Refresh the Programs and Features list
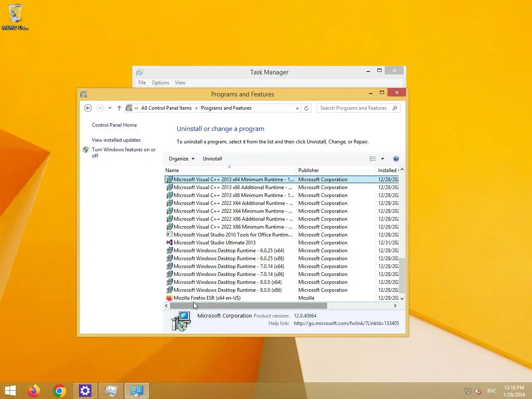The image size is (532, 399). (x=306, y=108)
